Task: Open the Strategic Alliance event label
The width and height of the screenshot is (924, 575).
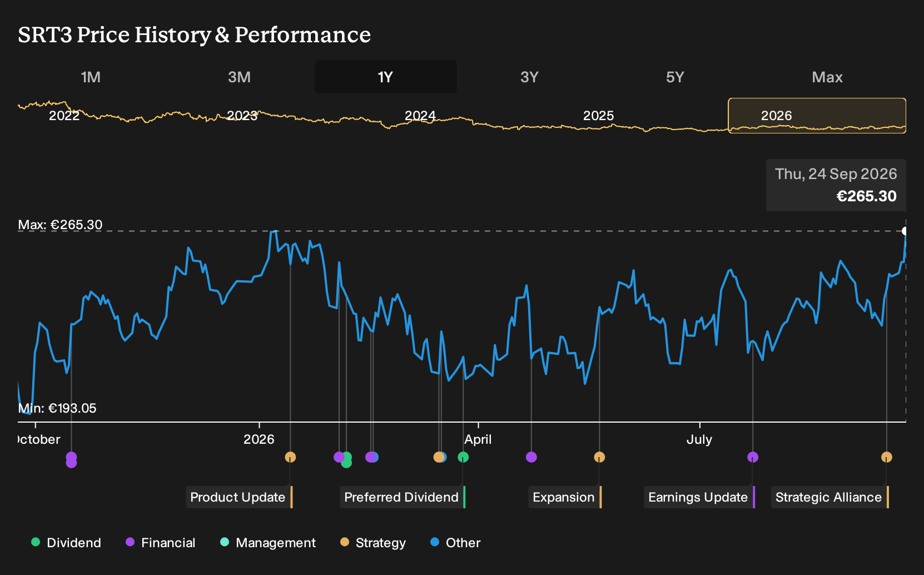Action: (830, 497)
